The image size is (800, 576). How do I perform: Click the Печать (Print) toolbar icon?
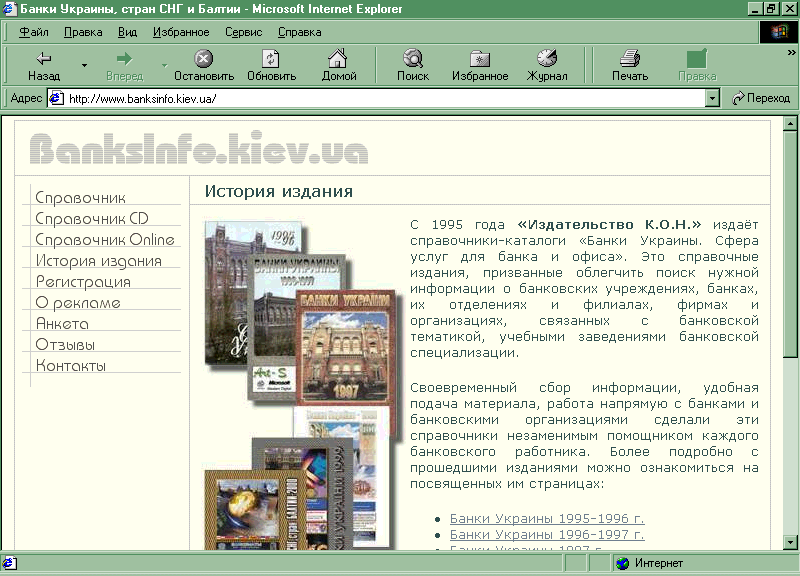click(x=629, y=59)
